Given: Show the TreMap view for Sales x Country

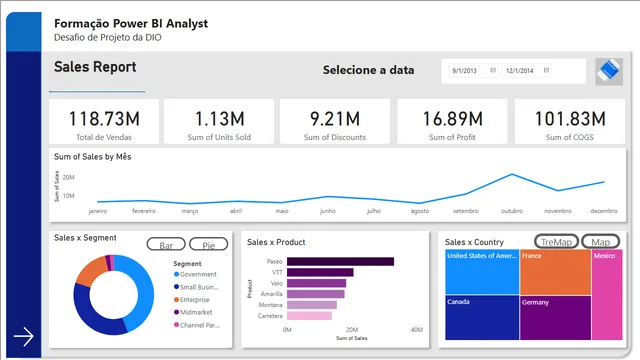Looking at the screenshot, I should (x=556, y=242).
